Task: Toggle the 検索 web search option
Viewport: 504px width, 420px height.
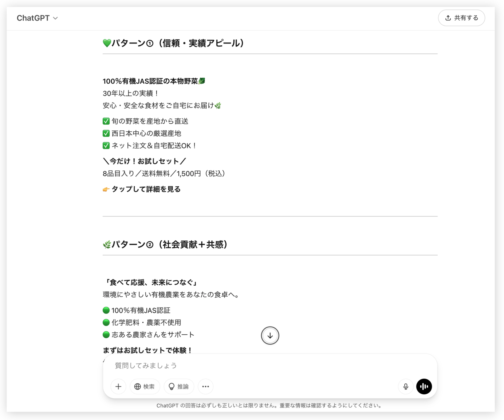Action: pyautogui.click(x=145, y=386)
